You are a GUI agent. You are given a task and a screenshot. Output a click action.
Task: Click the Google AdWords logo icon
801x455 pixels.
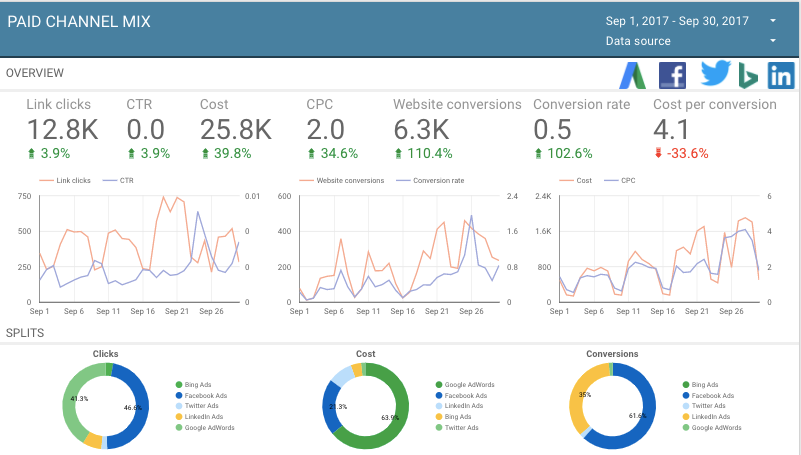click(x=632, y=75)
